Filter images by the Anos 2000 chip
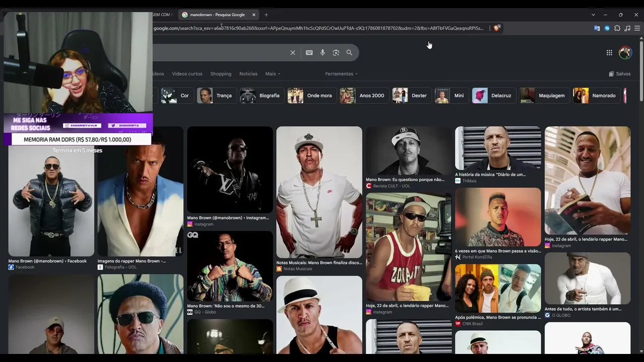 coord(363,96)
